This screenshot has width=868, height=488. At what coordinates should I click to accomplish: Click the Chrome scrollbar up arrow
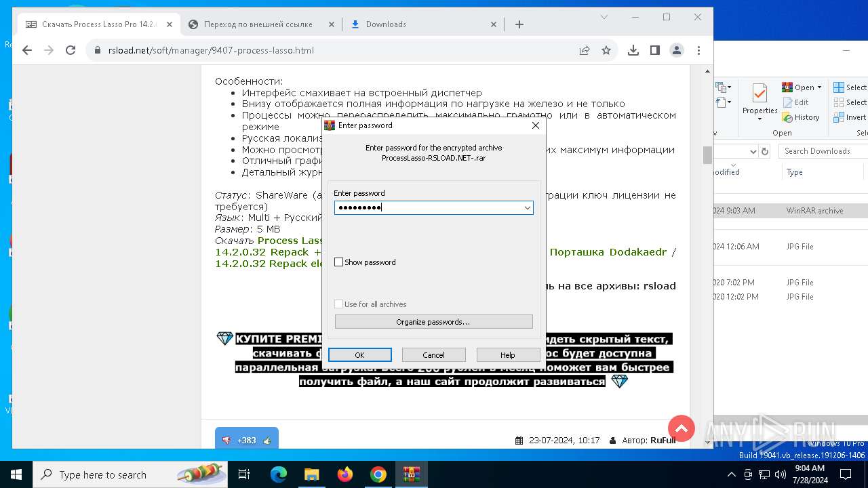(x=707, y=71)
